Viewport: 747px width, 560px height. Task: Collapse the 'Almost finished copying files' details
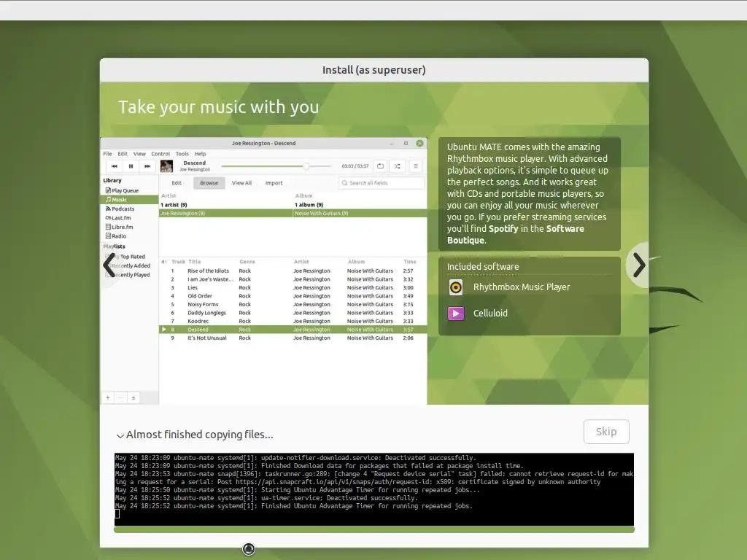[x=120, y=435]
